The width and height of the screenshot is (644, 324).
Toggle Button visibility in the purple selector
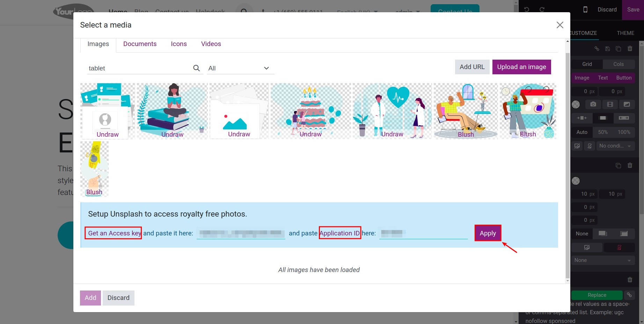[624, 78]
